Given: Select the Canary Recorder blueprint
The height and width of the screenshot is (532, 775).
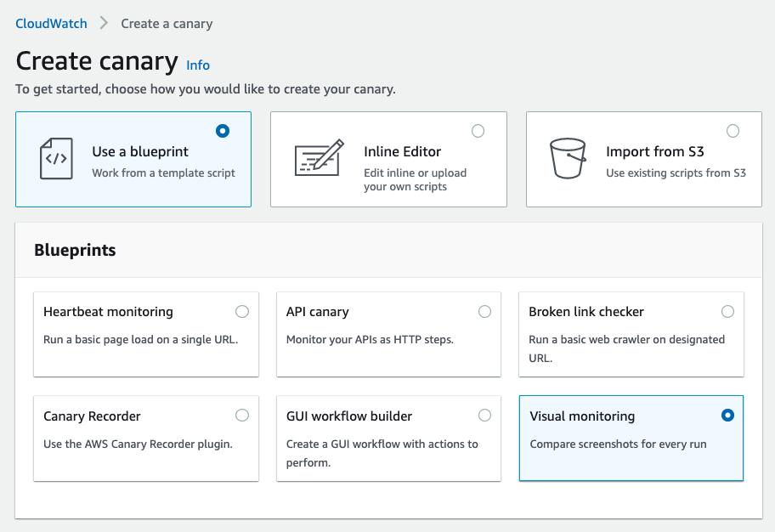Looking at the screenshot, I should [242, 416].
